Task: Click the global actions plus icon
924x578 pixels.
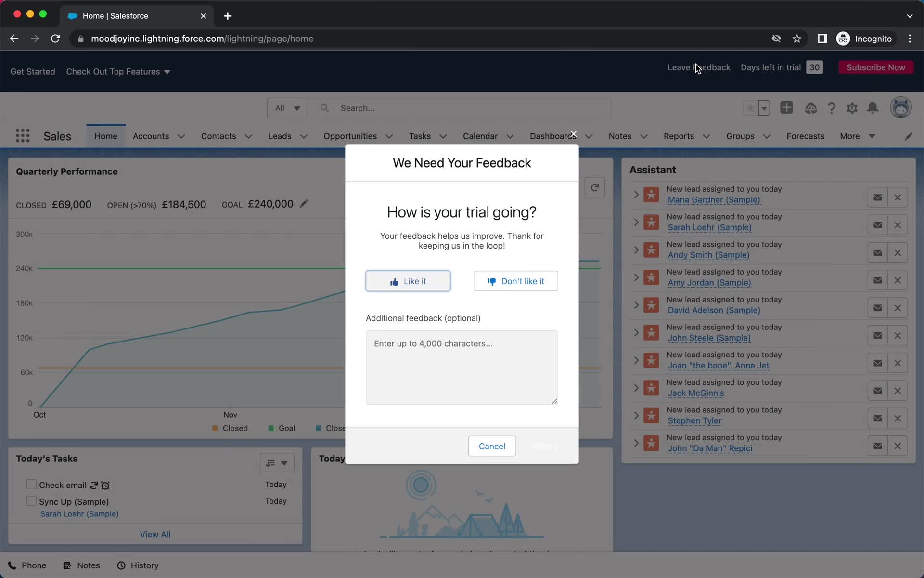Action: [786, 107]
